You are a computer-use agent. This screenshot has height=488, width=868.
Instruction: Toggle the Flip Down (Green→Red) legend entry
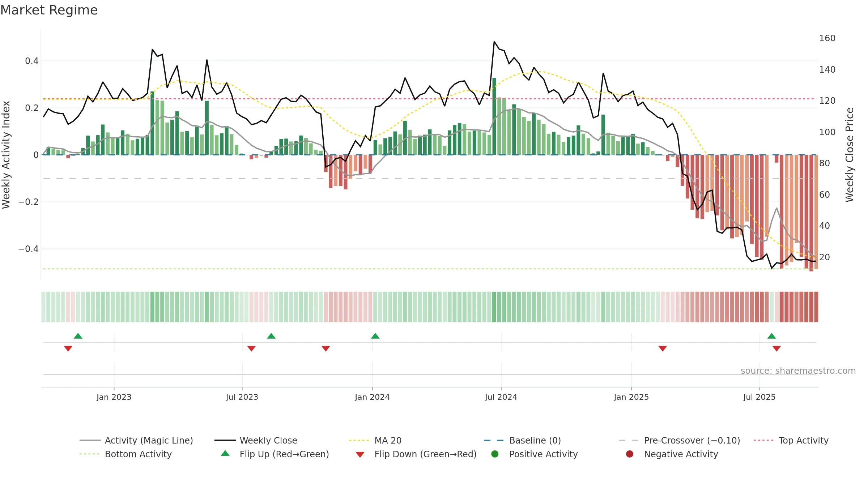coord(416,454)
